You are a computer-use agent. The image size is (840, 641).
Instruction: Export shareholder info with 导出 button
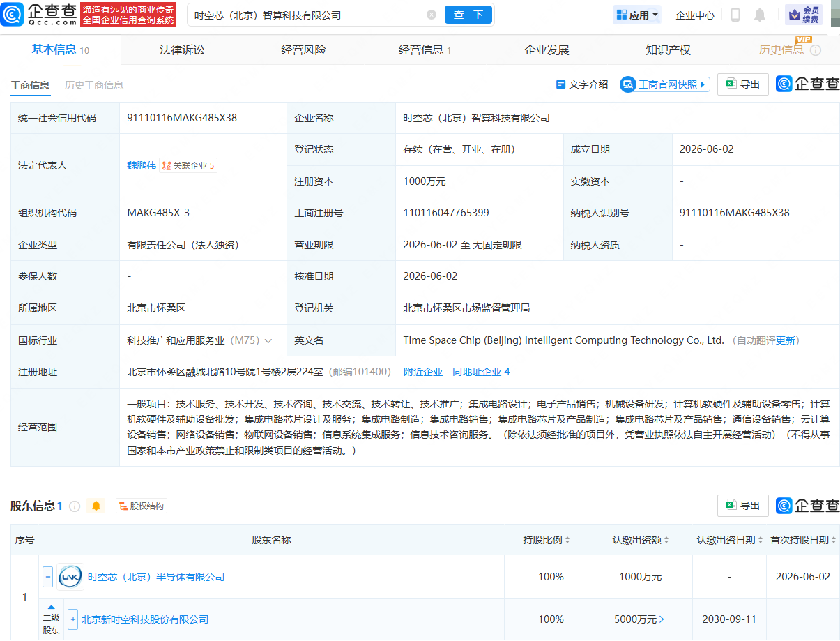point(743,506)
